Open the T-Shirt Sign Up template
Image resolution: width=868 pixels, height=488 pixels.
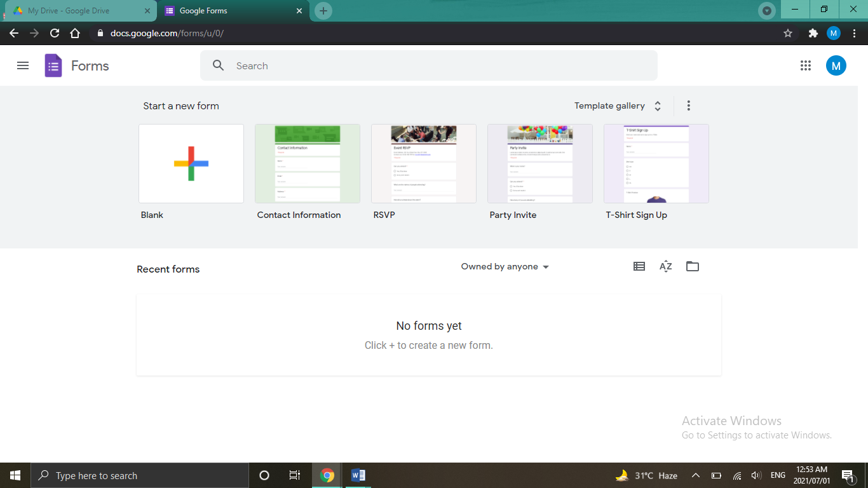tap(656, 164)
